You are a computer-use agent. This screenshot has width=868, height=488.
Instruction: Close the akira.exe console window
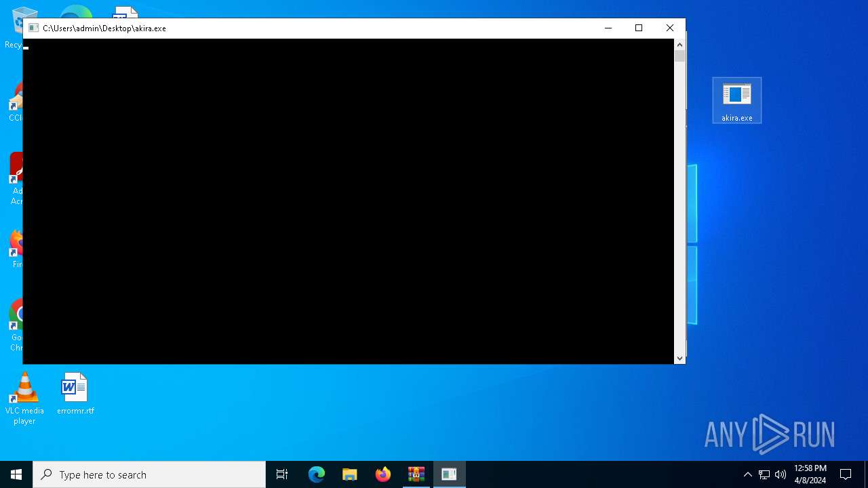(669, 28)
